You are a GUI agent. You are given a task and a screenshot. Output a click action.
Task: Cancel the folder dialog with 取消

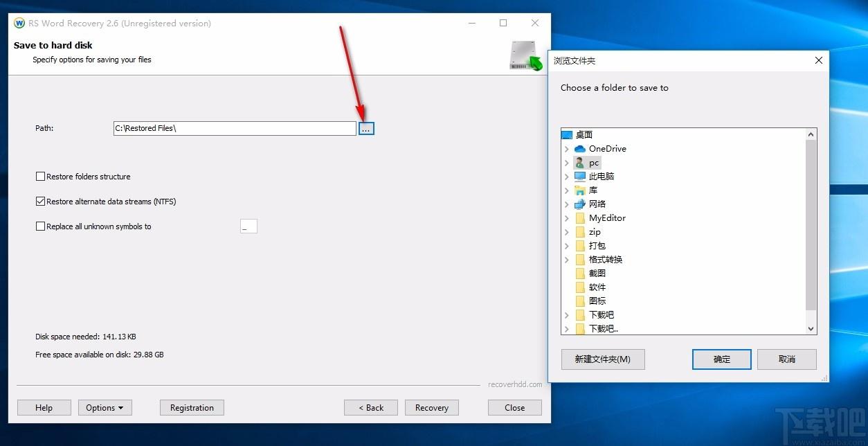787,359
